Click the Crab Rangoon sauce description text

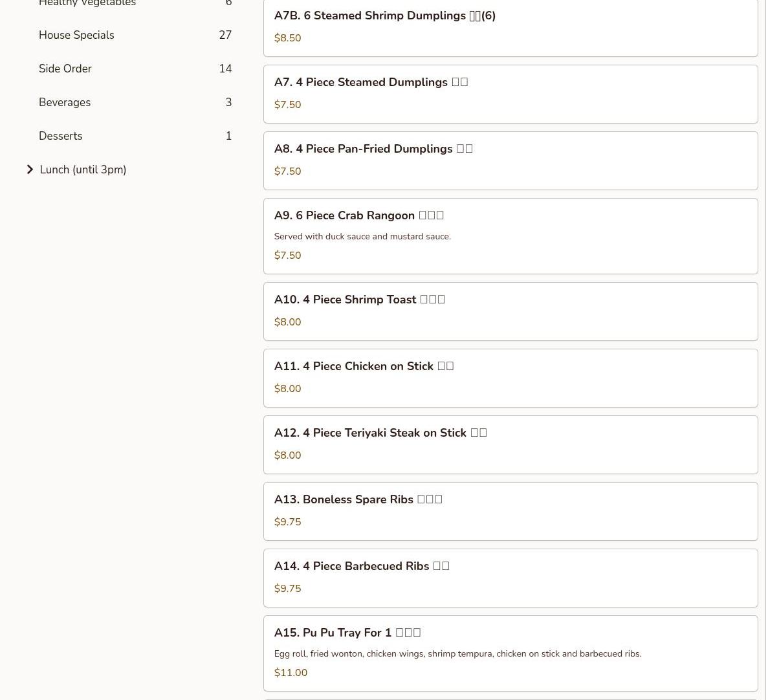click(x=362, y=237)
